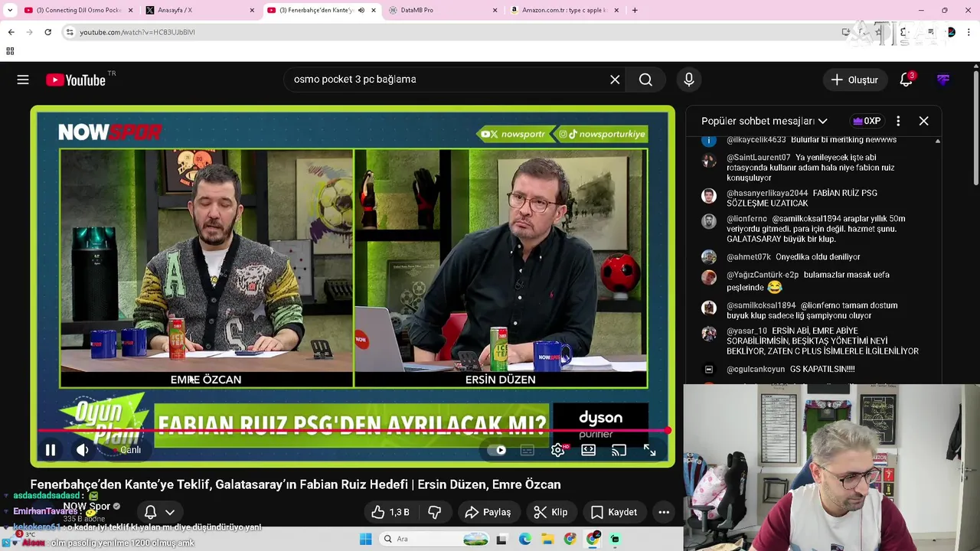980x551 pixels.
Task: Open Windows Start menu
Action: tap(365, 539)
